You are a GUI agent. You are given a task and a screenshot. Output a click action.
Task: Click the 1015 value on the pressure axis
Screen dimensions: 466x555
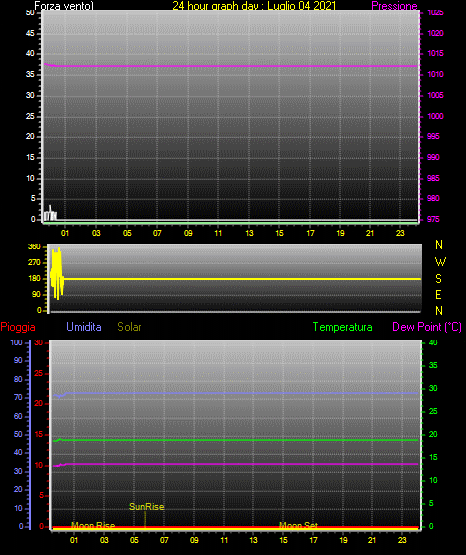436,53
